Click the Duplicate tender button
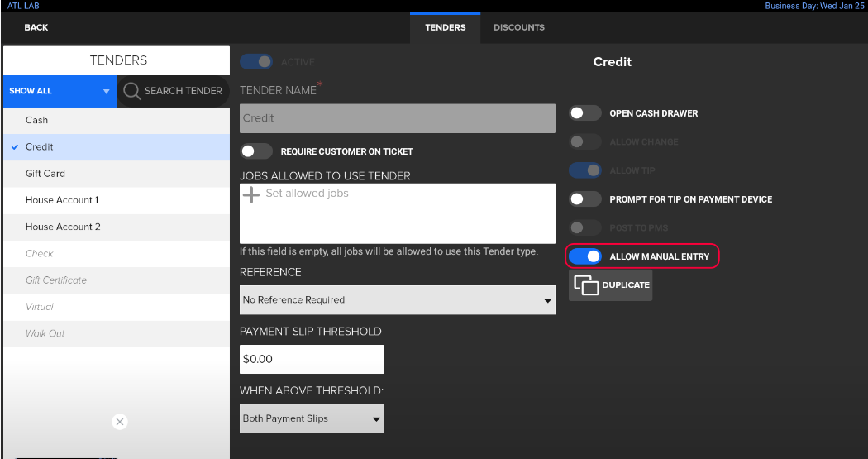The width and height of the screenshot is (868, 459). 610,284
